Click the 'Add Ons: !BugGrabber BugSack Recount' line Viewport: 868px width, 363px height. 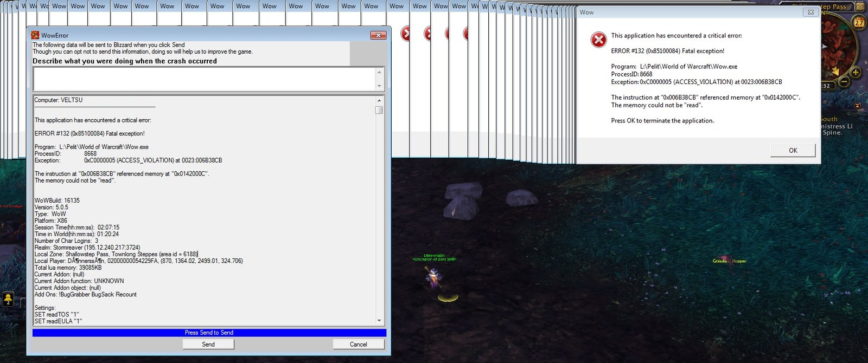coord(86,295)
